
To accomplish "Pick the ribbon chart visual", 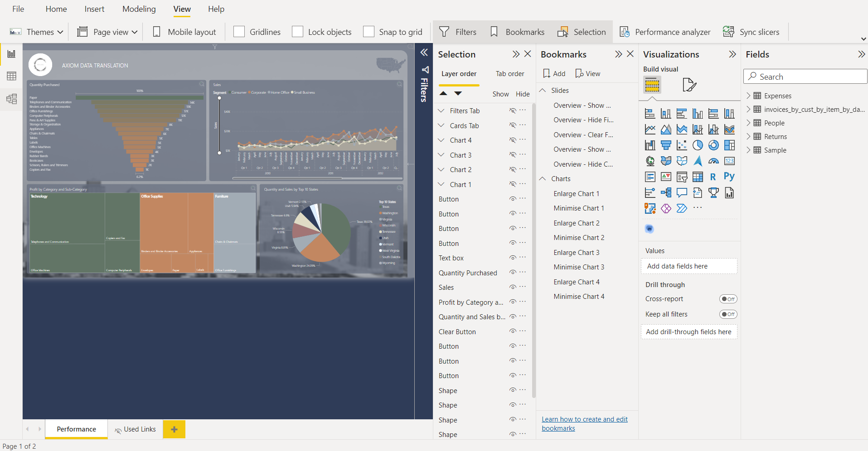I will pyautogui.click(x=729, y=129).
